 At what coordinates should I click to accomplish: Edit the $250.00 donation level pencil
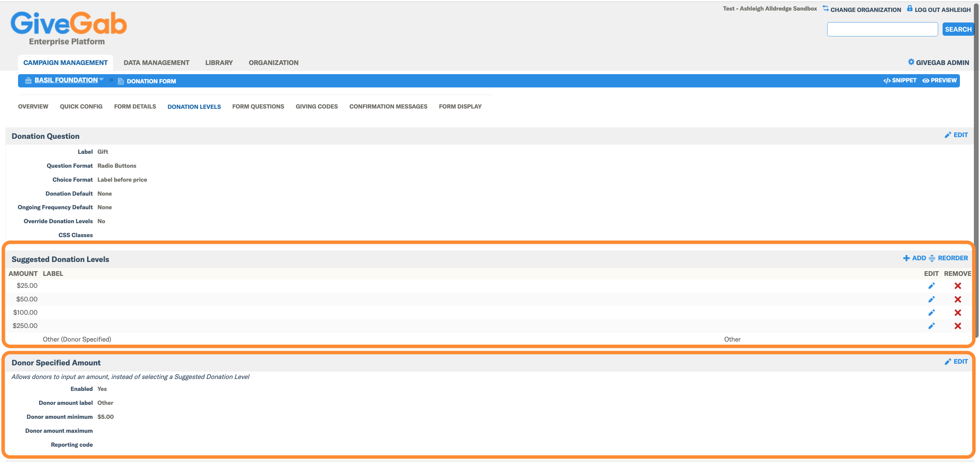point(931,326)
